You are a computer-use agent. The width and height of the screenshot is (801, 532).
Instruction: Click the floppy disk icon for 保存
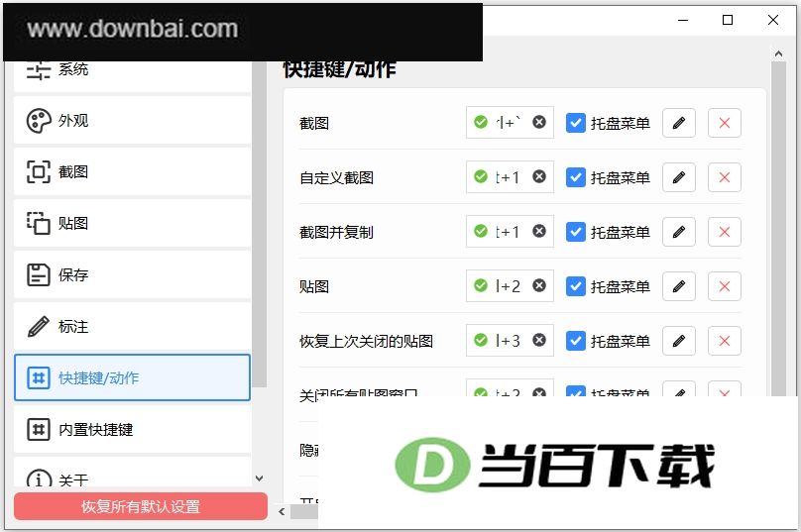39,275
